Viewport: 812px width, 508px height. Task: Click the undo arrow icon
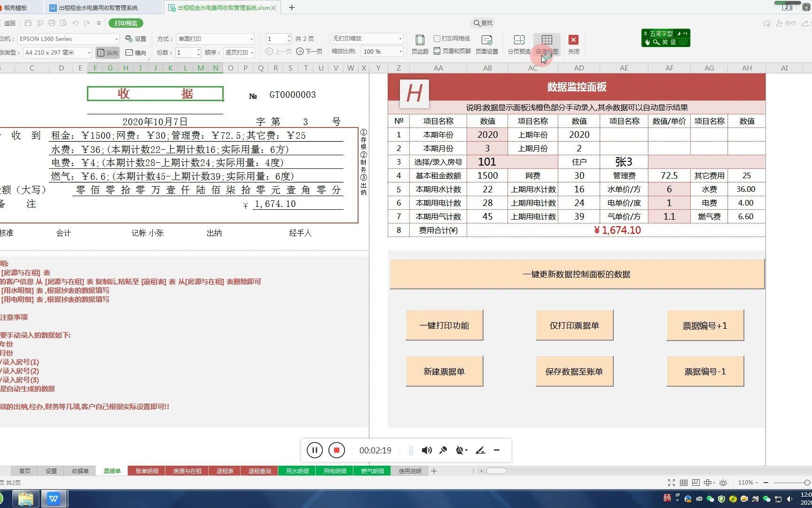point(75,23)
